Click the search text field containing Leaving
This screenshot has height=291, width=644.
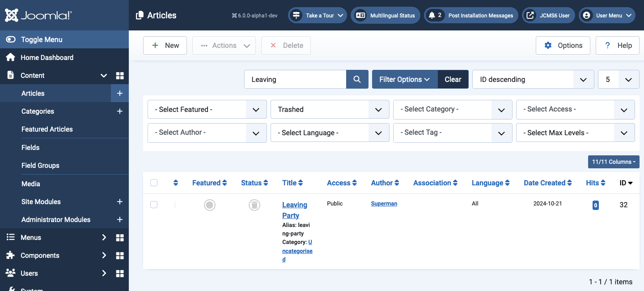(295, 79)
